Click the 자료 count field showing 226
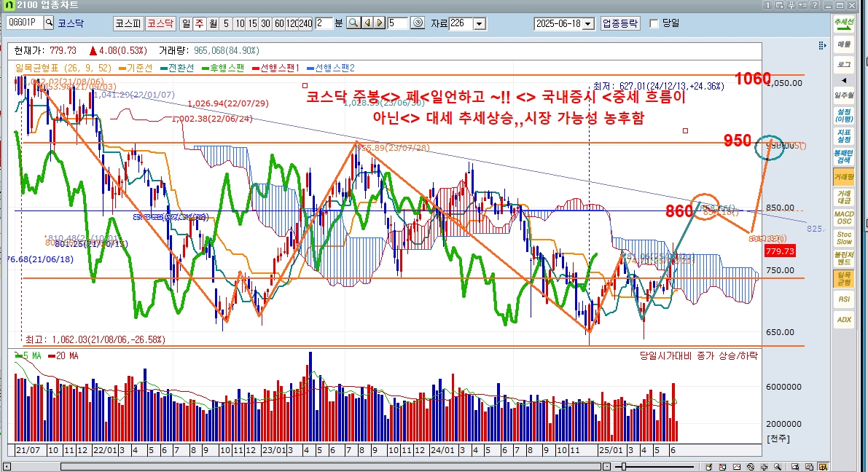 pos(461,23)
